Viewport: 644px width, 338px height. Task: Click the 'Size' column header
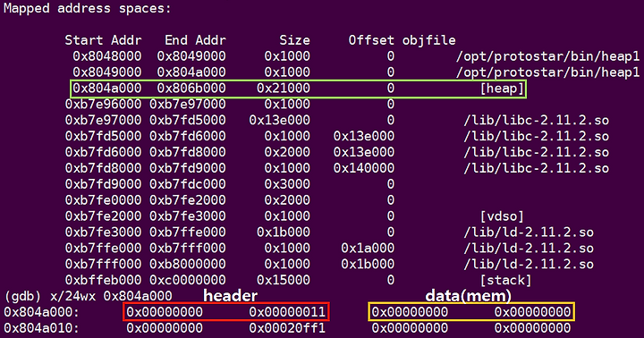tap(294, 40)
